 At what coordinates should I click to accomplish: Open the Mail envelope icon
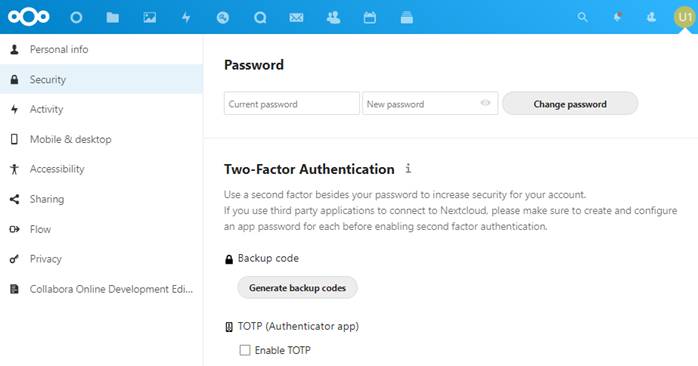[296, 17]
